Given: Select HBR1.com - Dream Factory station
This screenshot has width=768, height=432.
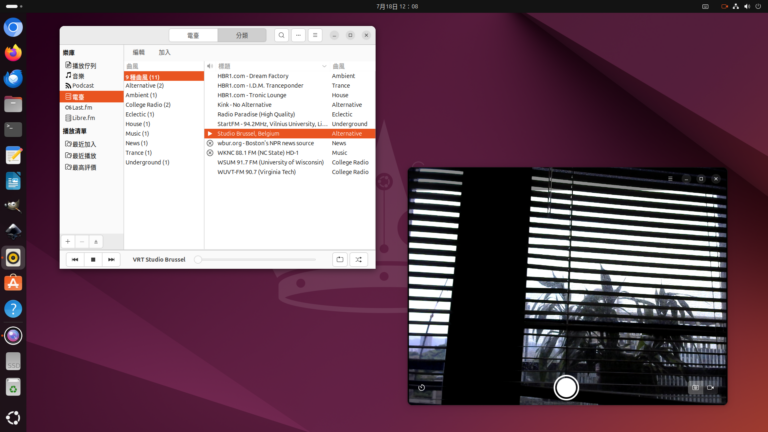Looking at the screenshot, I should click(x=290, y=76).
